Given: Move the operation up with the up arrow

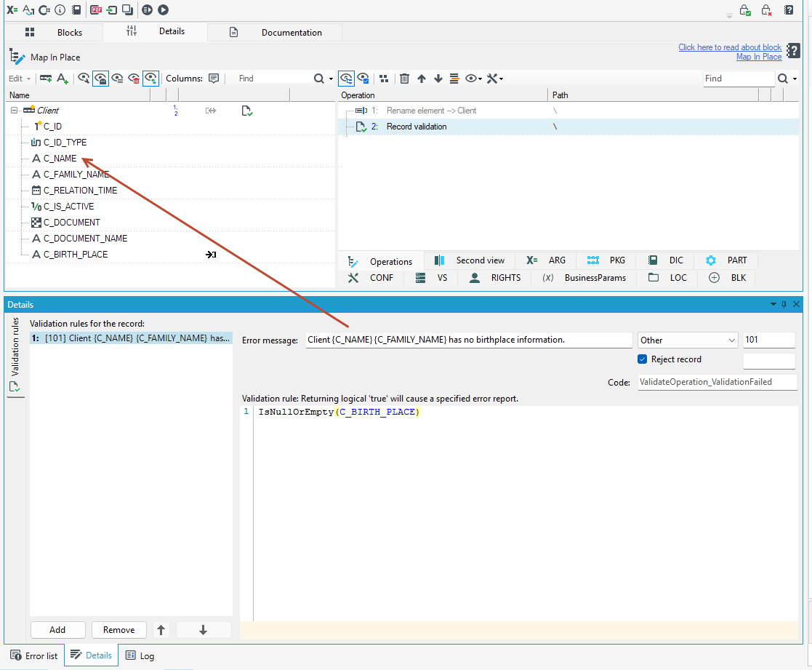Looking at the screenshot, I should point(422,79).
